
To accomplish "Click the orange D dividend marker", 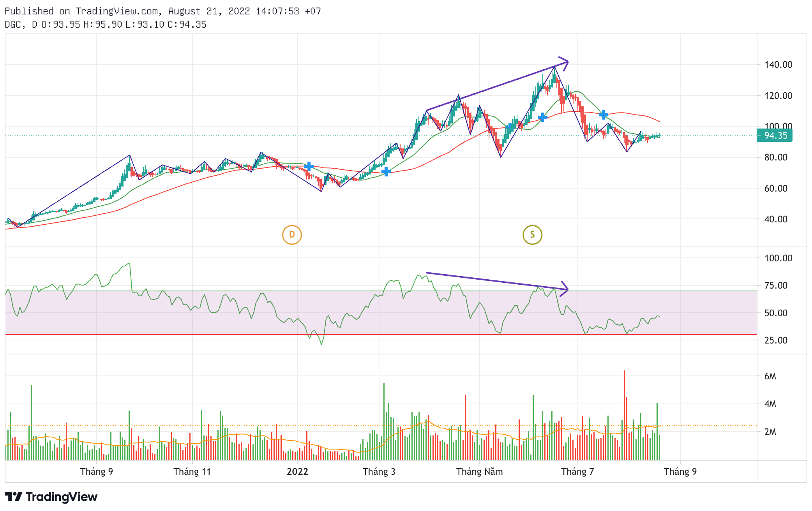I will coord(292,235).
